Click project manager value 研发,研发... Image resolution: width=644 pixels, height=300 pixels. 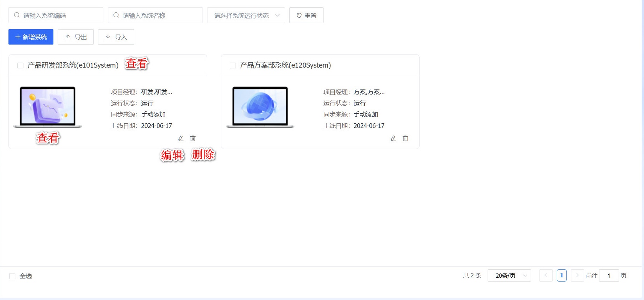(x=157, y=92)
